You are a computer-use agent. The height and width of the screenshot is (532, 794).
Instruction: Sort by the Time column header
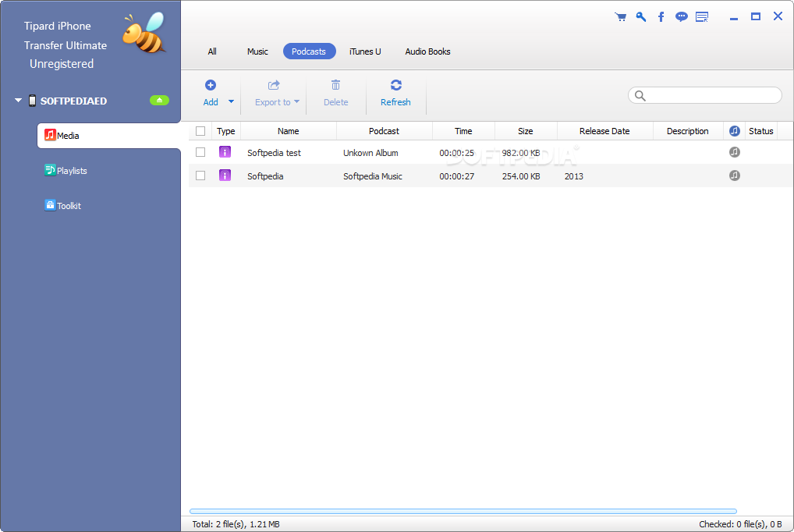point(463,131)
